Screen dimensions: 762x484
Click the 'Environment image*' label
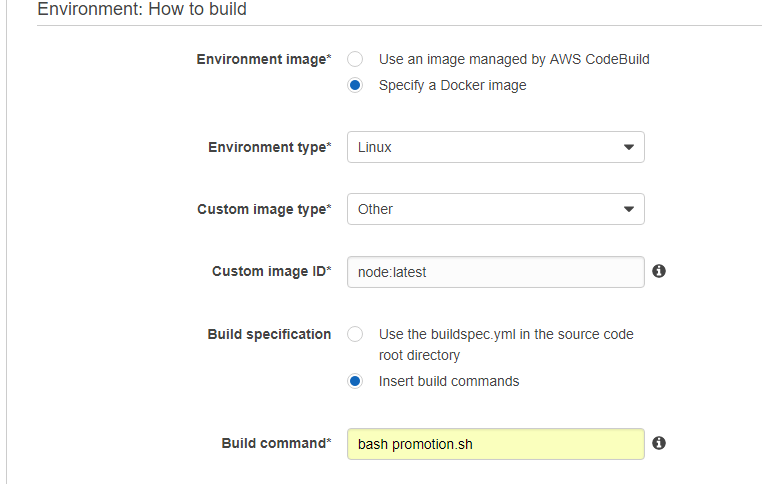[264, 59]
